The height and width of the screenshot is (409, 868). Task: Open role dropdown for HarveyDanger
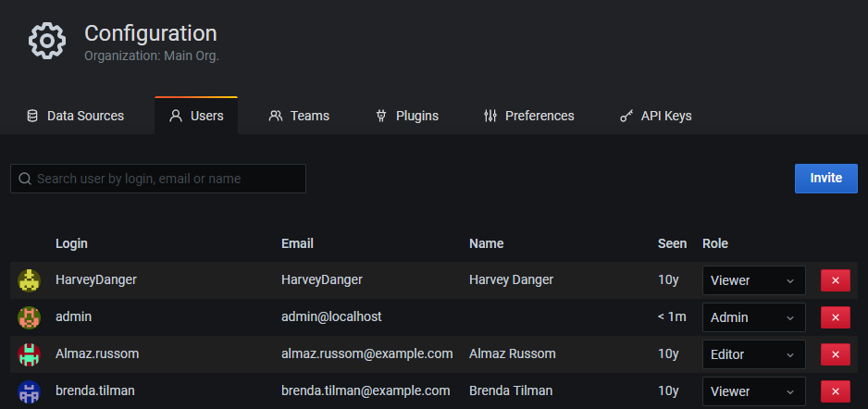click(753, 280)
